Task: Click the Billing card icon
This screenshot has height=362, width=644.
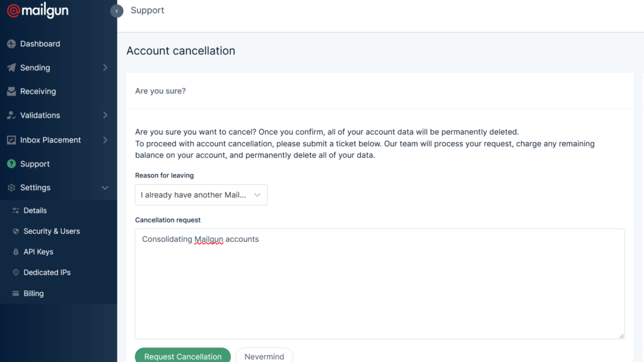Action: coord(16,293)
